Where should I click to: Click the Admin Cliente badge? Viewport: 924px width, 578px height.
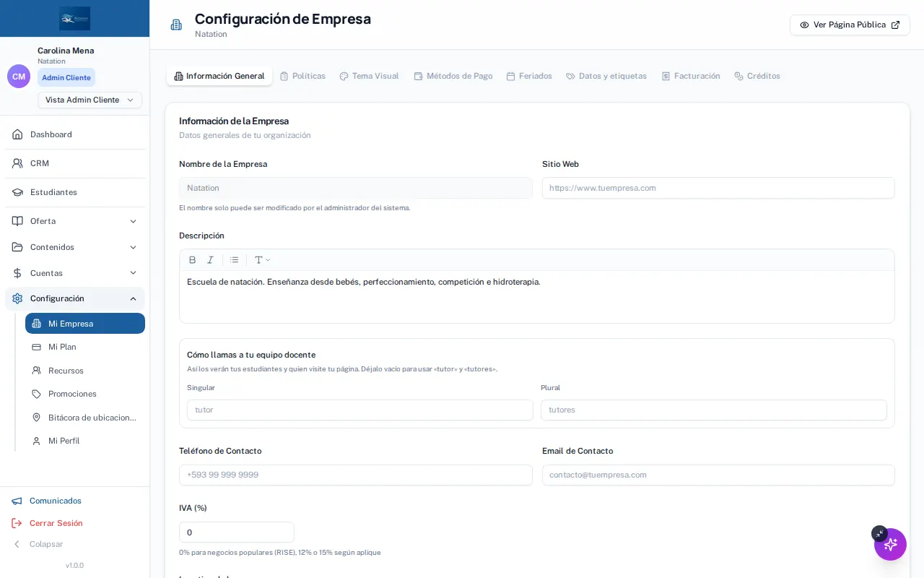click(66, 77)
